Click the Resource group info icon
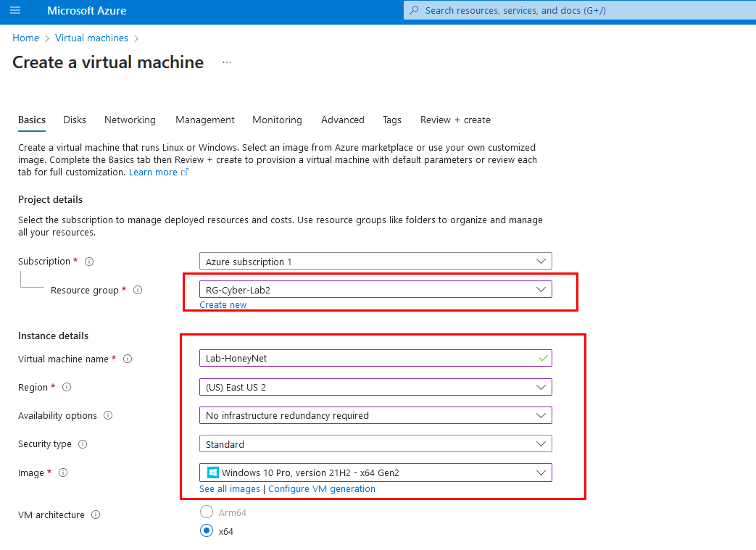The width and height of the screenshot is (756, 550). pos(137,290)
